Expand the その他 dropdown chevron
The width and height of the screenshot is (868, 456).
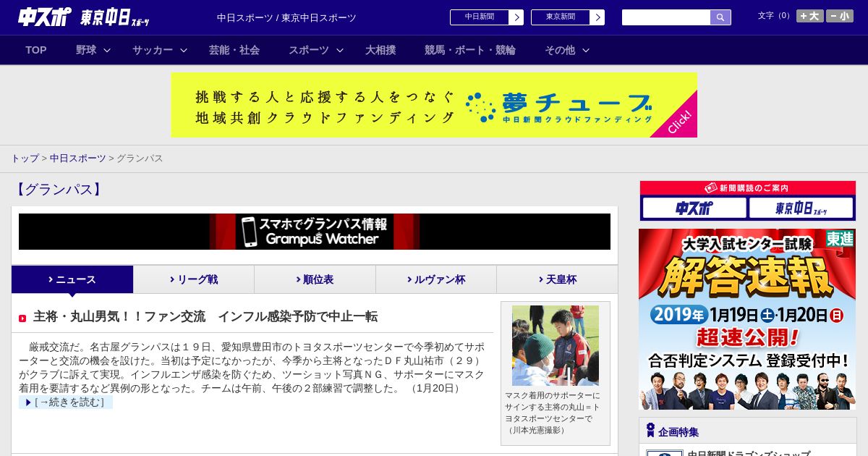point(586,51)
